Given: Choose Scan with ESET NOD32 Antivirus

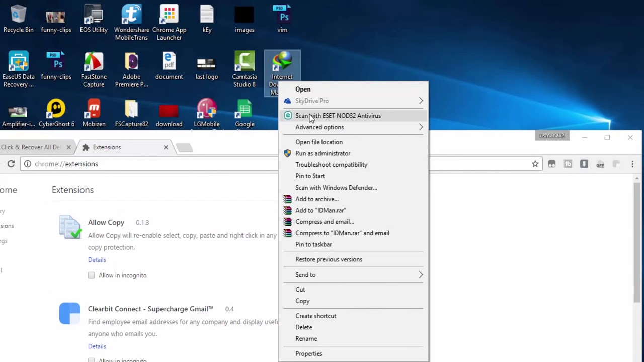Looking at the screenshot, I should (x=353, y=116).
